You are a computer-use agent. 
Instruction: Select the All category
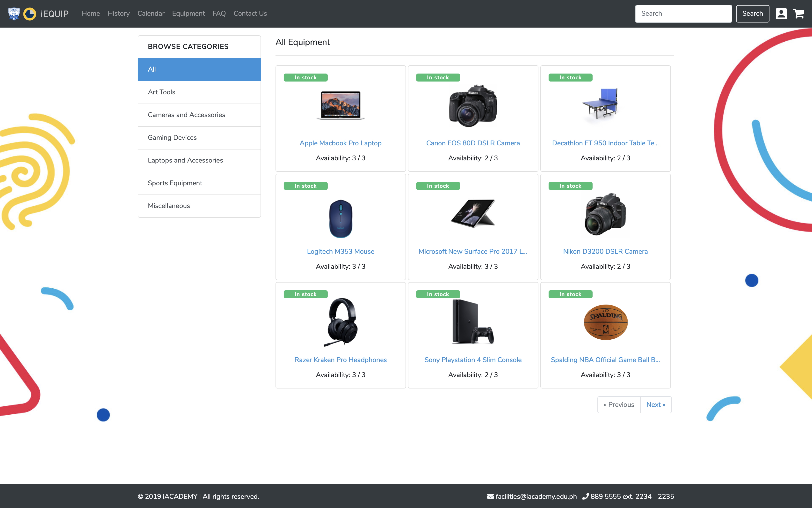199,70
